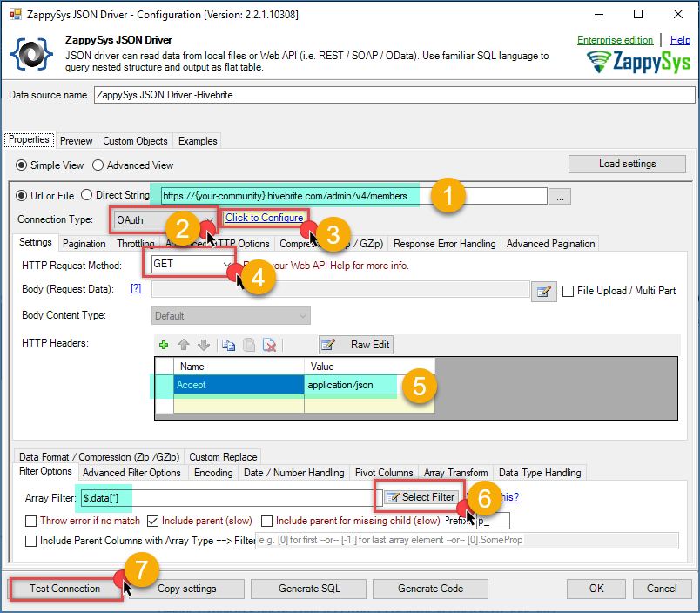Open the Pagination tab
This screenshot has height=613, width=700.
pos(84,244)
